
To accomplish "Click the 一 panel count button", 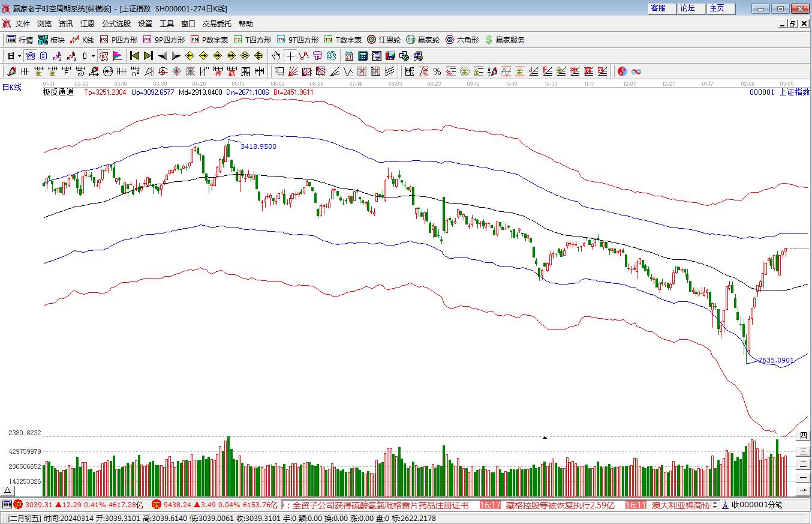I will tap(803, 478).
